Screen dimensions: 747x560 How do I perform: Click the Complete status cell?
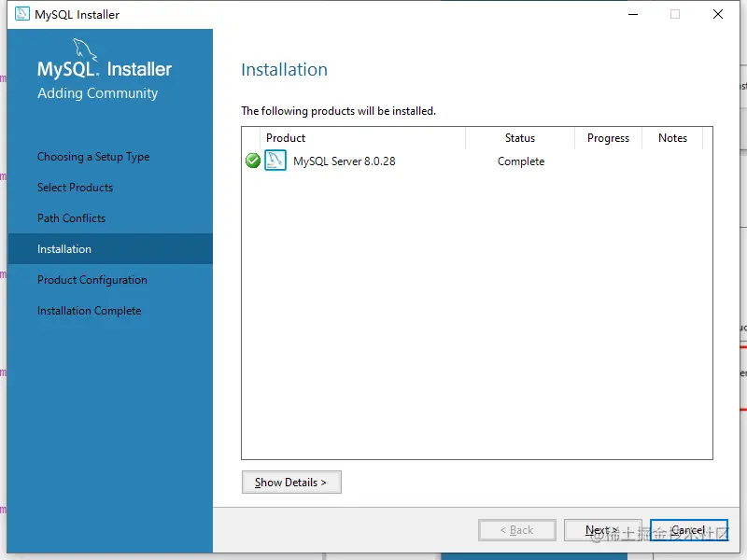point(521,161)
